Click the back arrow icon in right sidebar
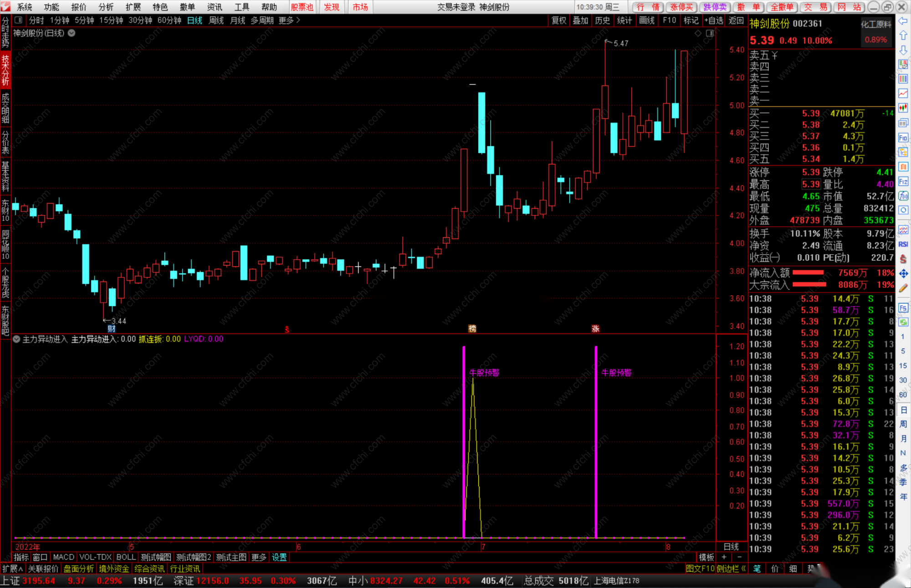 click(x=903, y=21)
